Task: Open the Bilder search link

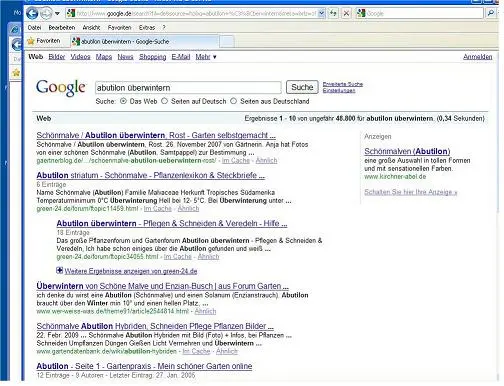Action: (57, 57)
